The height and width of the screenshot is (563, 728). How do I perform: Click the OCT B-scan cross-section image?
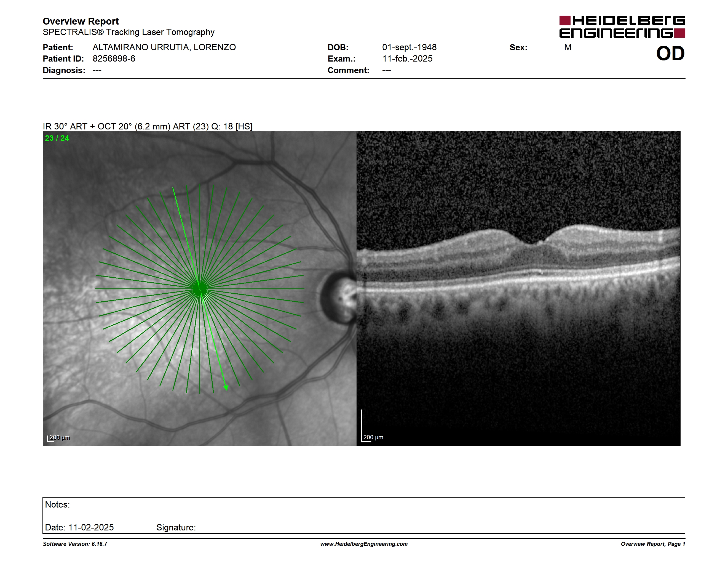pos(518,288)
